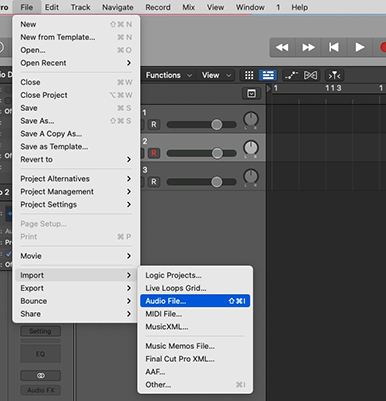Open the Window menu
386x401 pixels.
250,7
